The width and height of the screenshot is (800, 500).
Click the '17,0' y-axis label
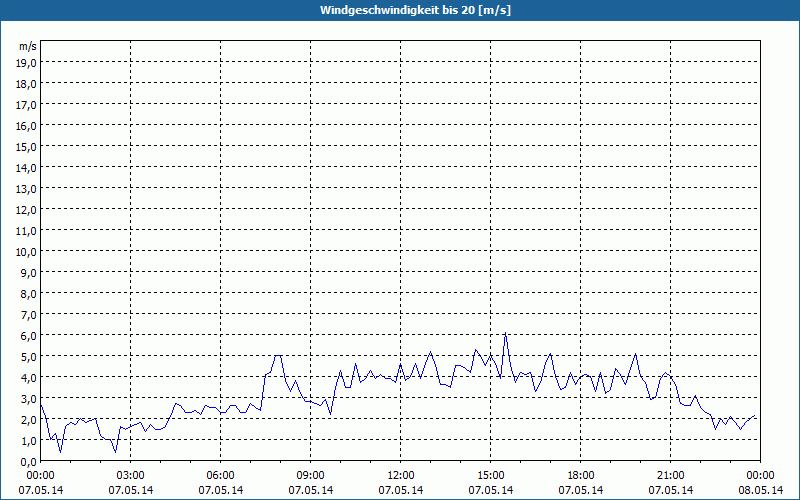[x=26, y=105]
